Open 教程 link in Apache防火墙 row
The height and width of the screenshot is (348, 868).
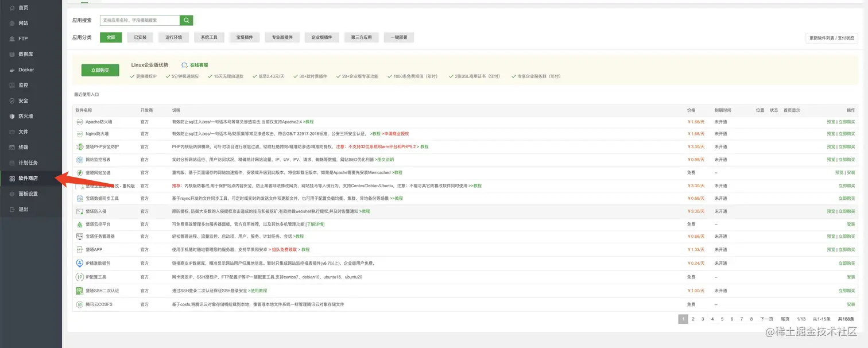click(x=309, y=122)
